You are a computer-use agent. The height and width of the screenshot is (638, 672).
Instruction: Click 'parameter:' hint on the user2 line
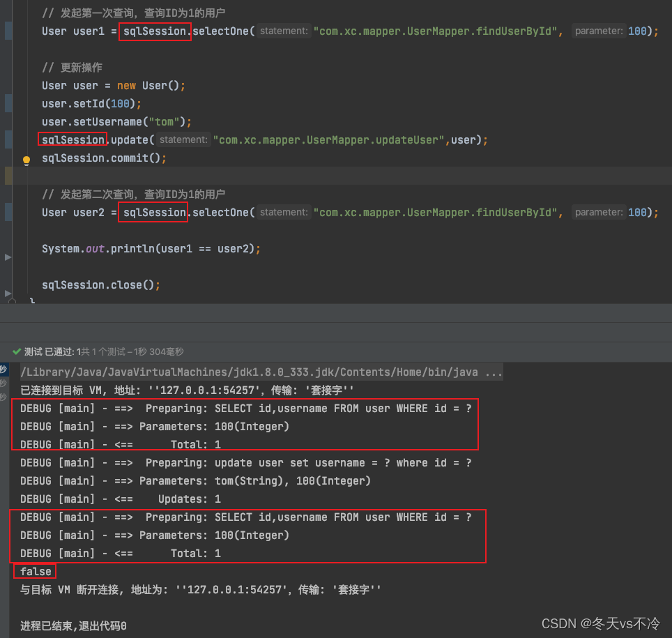point(599,212)
